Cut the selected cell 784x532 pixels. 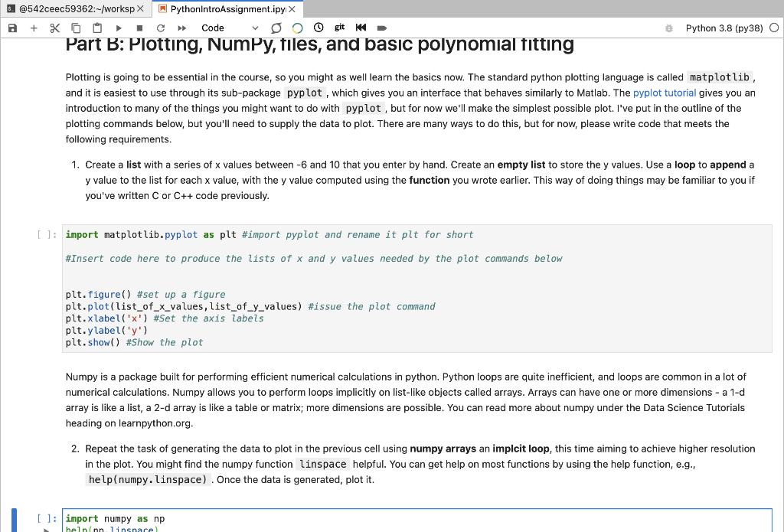(x=54, y=28)
